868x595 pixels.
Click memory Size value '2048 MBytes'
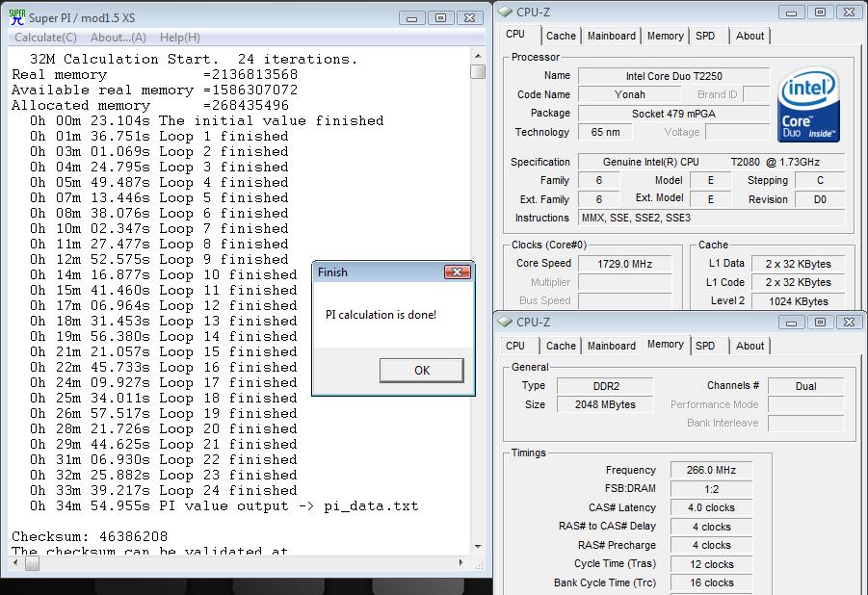pyautogui.click(x=605, y=404)
